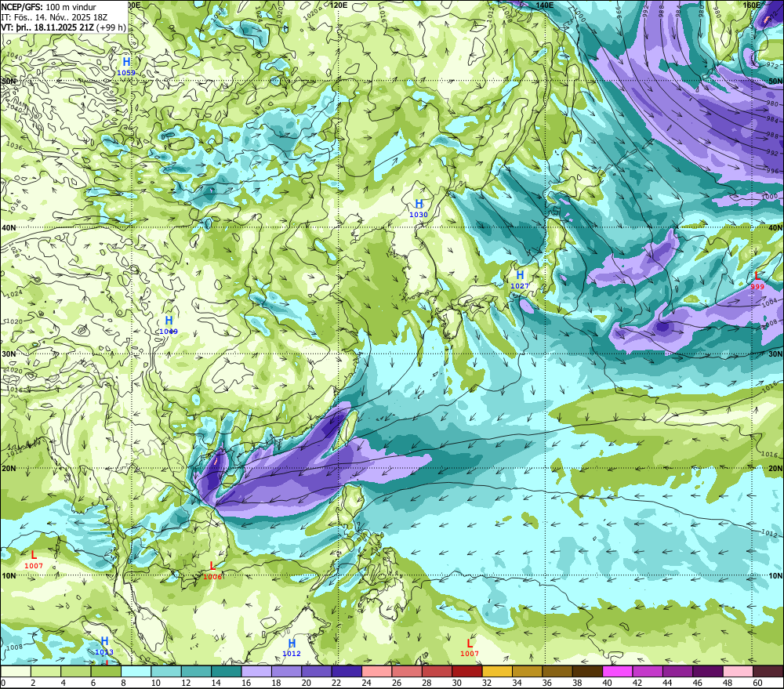Click the H 1013 high pressure marker
Image resolution: width=784 pixels, height=689 pixels.
(104, 646)
